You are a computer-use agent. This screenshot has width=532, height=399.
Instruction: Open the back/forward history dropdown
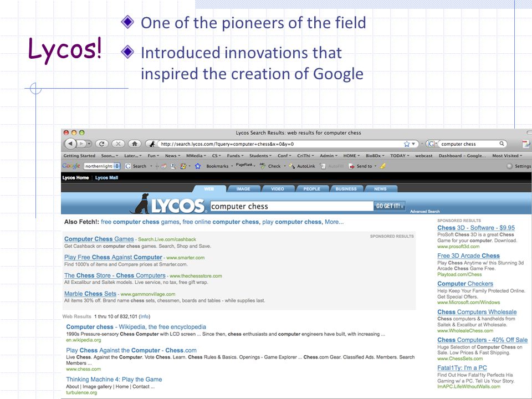click(89, 144)
